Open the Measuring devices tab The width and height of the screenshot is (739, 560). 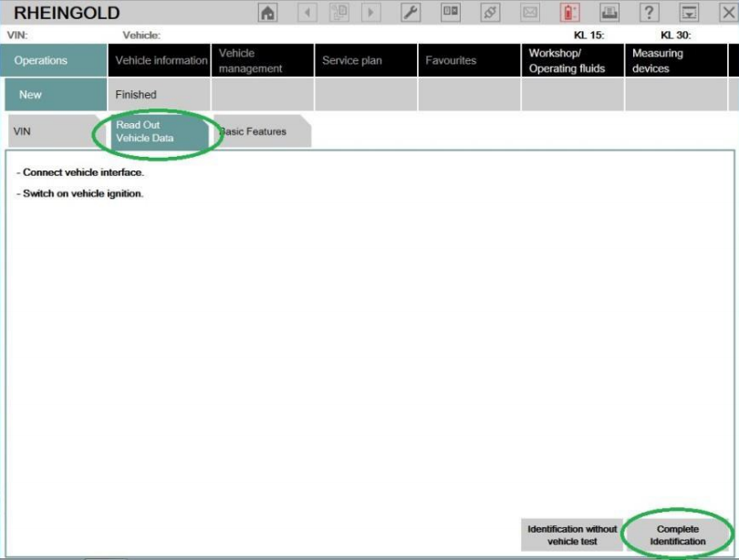[x=676, y=60]
